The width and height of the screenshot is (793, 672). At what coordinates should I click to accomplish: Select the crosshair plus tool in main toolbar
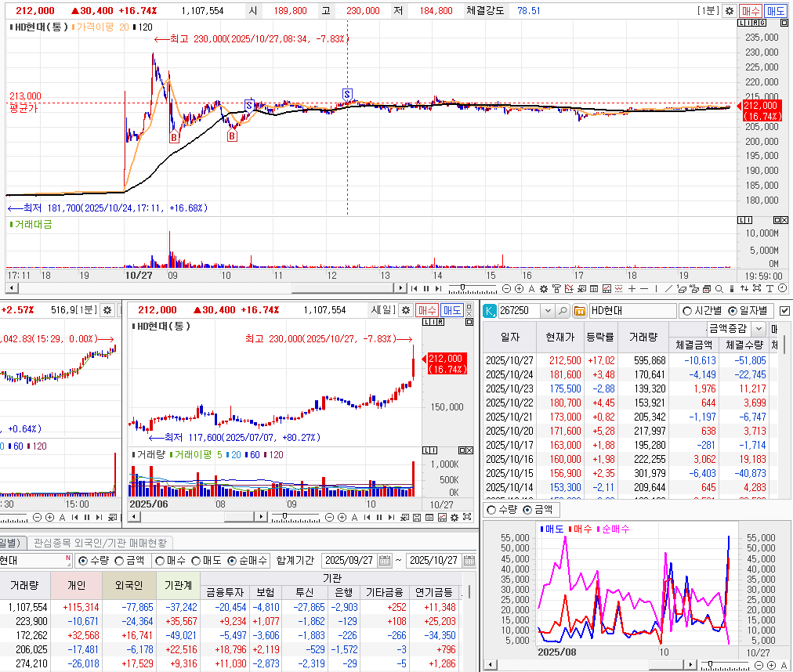tap(632, 289)
